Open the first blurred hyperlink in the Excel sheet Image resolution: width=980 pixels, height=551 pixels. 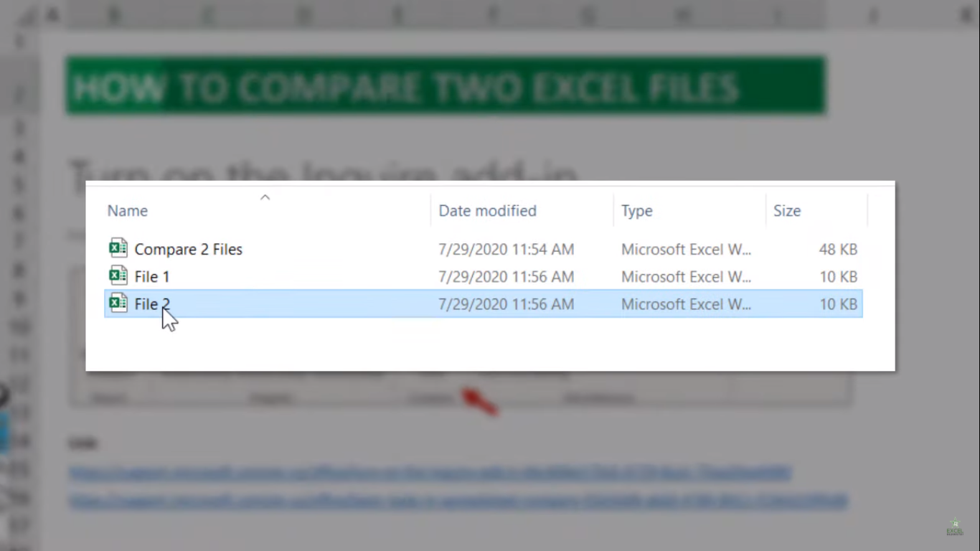[x=430, y=473]
